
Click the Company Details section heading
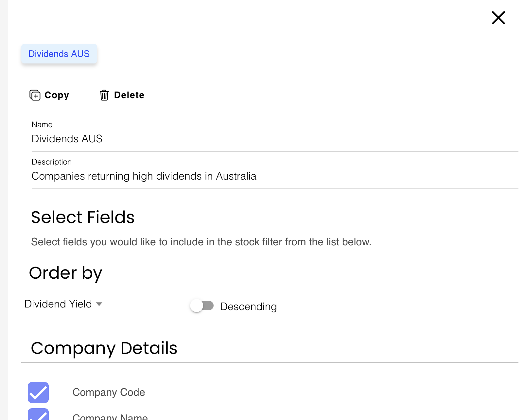point(104,348)
